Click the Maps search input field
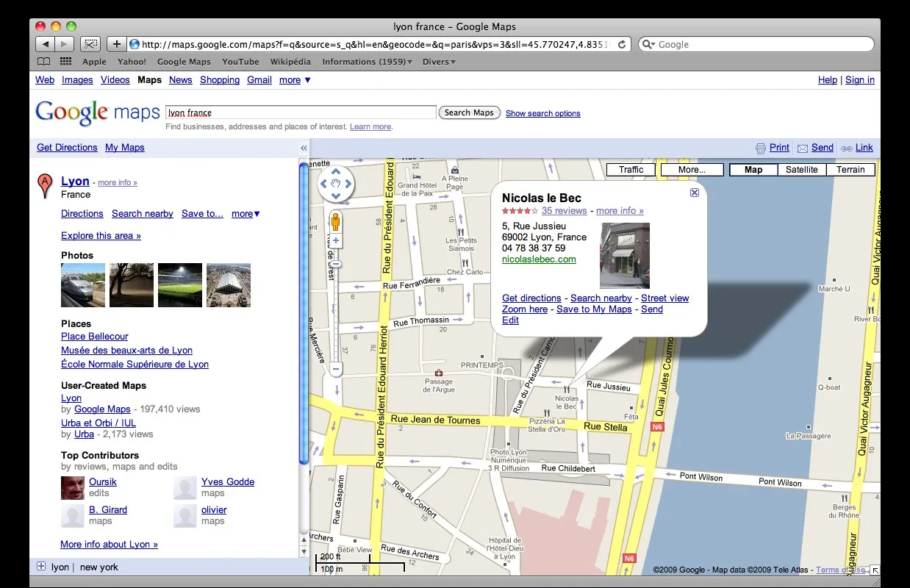Viewport: 910px width, 588px height. [301, 112]
